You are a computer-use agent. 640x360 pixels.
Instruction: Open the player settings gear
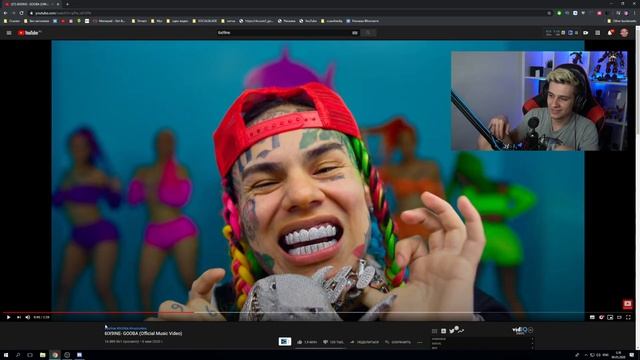pos(601,317)
